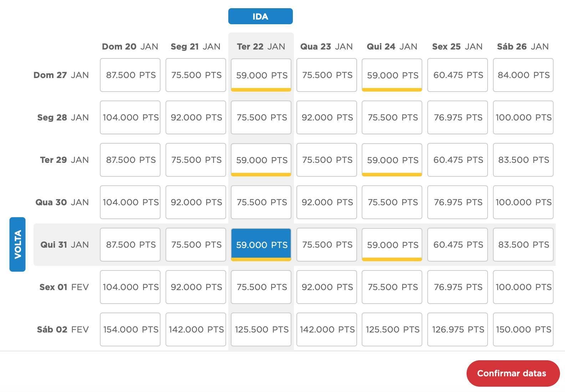Pick 59.000 PTS for Qui 24 / Ter 29
The image size is (565, 392).
coord(392,160)
